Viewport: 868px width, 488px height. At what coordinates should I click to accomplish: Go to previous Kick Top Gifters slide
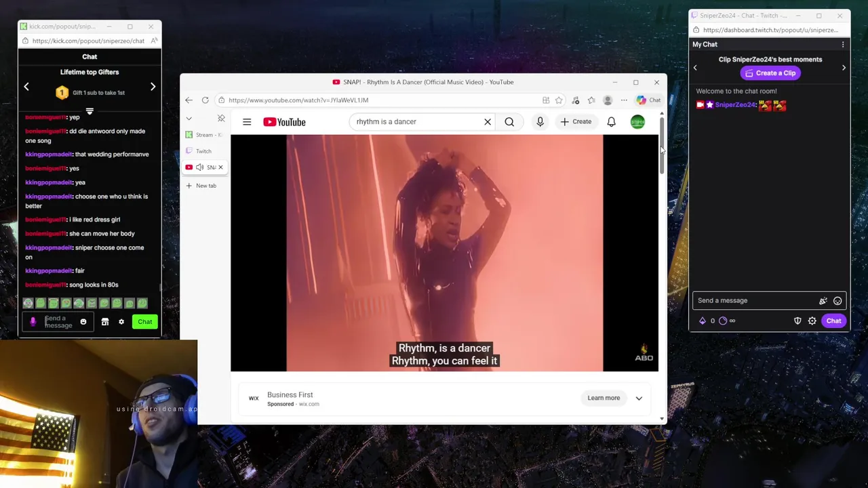click(x=26, y=87)
